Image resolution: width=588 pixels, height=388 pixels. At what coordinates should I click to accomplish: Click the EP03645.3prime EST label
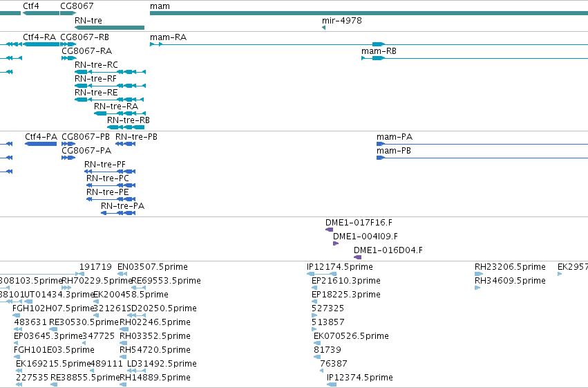pyautogui.click(x=48, y=336)
